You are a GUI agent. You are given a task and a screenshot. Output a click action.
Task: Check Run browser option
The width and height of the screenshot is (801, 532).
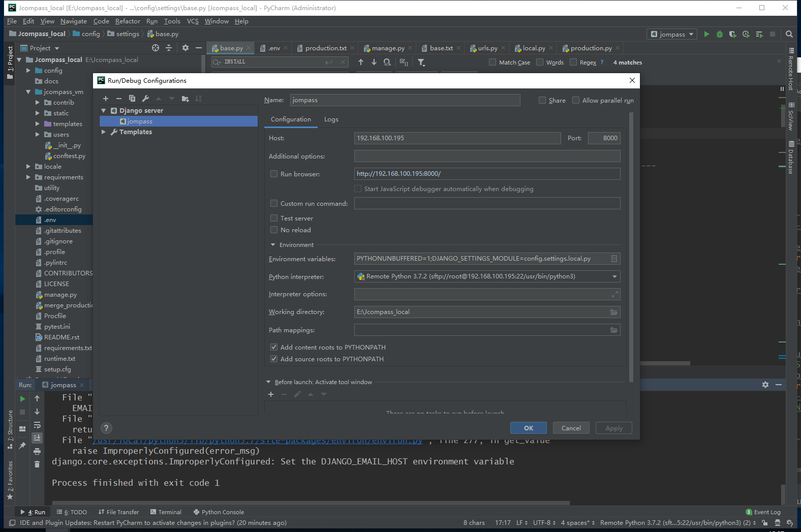[x=274, y=174]
